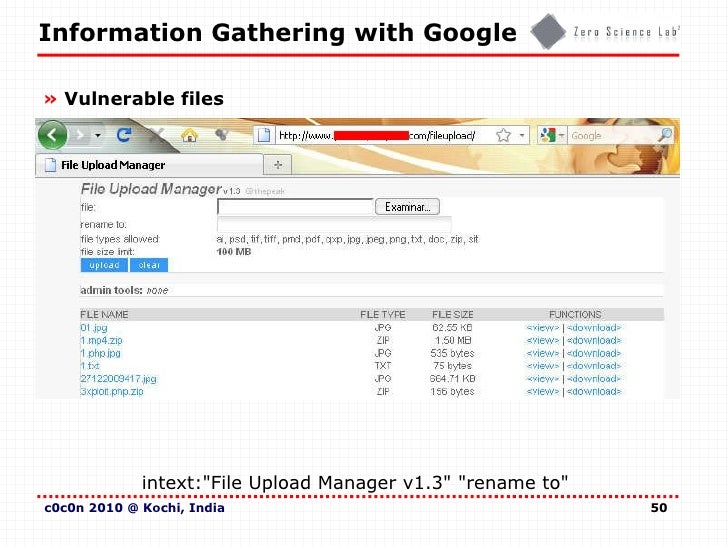Click the FILE SIZE column header

(453, 314)
